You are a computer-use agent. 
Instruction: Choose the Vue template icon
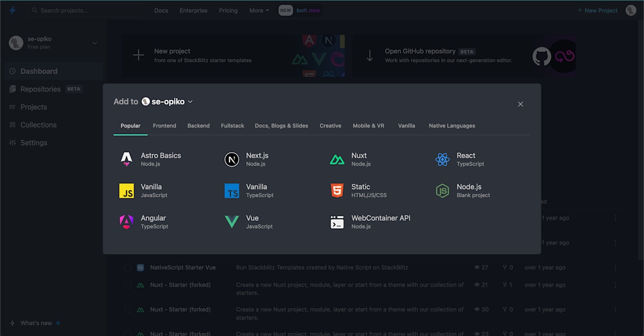coord(232,222)
